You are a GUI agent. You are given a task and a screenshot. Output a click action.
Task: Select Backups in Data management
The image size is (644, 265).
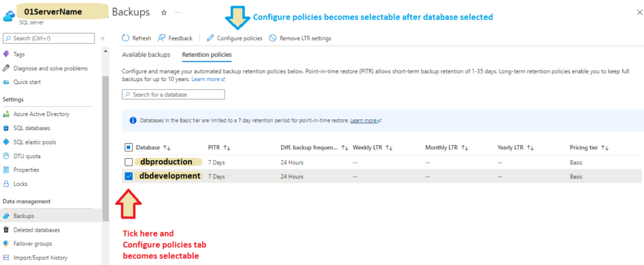[24, 216]
